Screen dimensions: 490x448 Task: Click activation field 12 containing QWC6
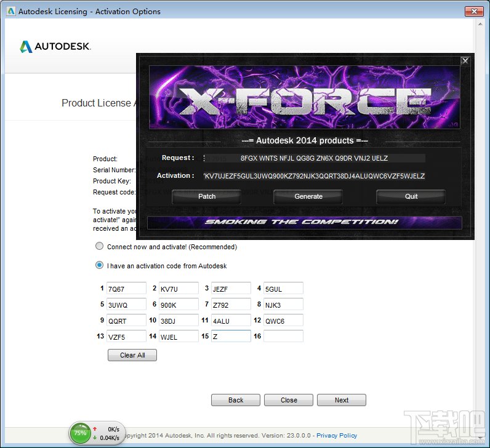pos(283,320)
